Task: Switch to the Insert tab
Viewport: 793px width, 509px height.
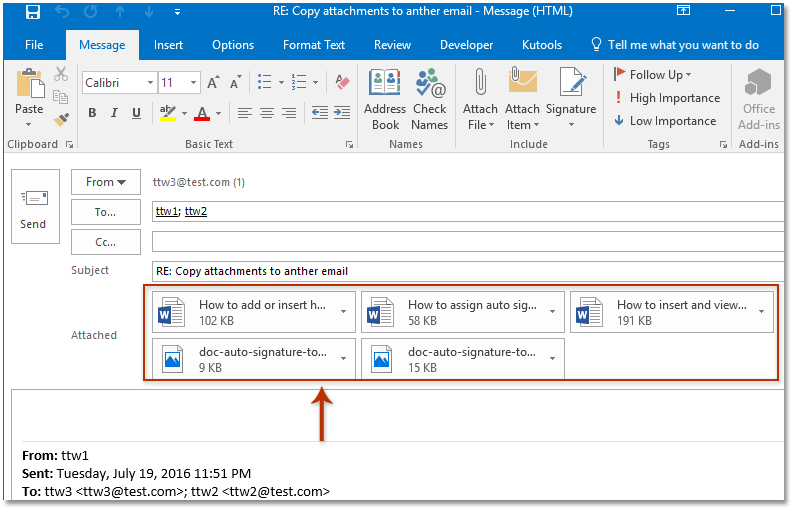Action: (x=168, y=45)
